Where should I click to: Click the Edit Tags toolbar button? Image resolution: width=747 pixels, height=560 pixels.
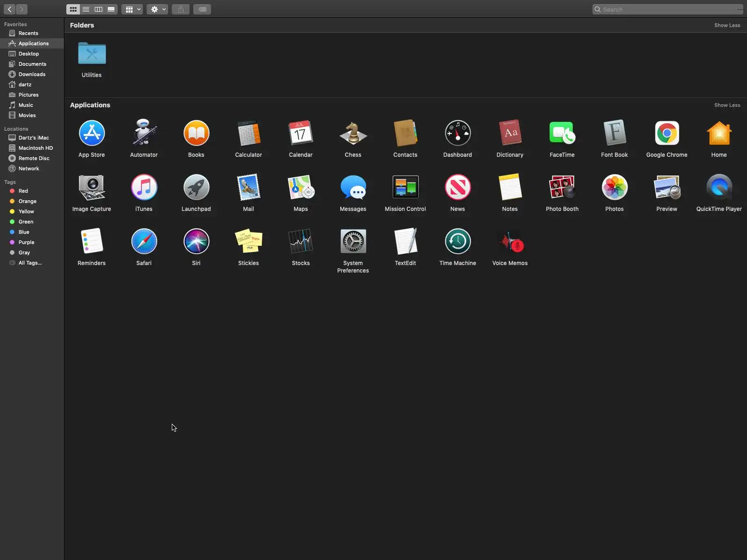202,9
